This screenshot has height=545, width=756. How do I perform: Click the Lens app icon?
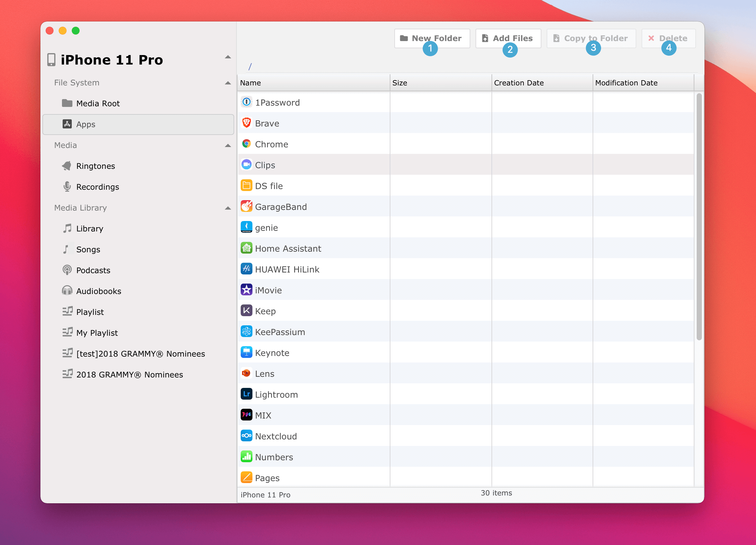[246, 373]
